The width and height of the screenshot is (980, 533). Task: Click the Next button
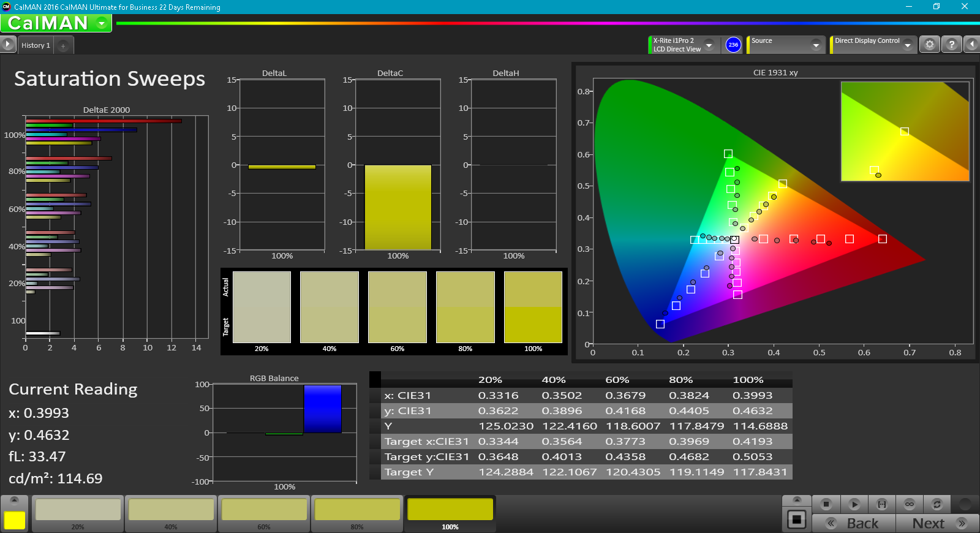point(937,523)
